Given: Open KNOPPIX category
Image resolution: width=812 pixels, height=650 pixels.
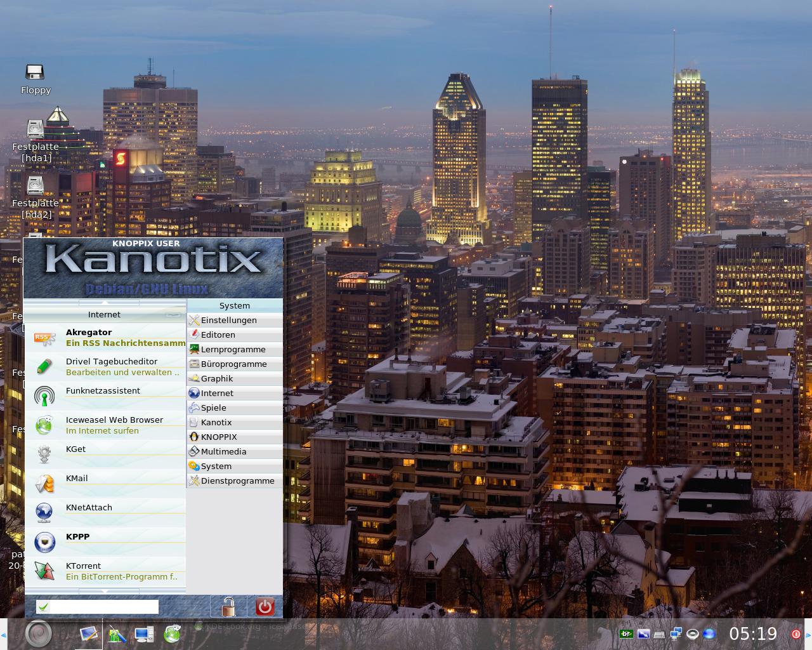Looking at the screenshot, I should pos(235,437).
